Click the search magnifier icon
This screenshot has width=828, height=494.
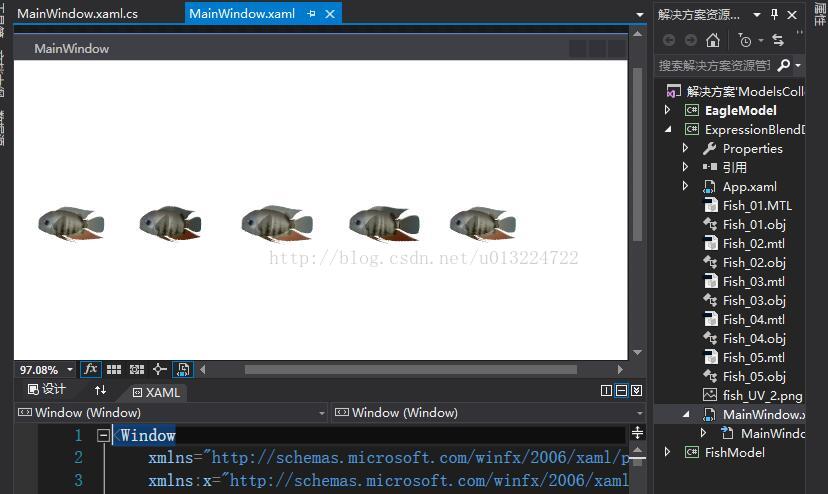click(x=784, y=65)
